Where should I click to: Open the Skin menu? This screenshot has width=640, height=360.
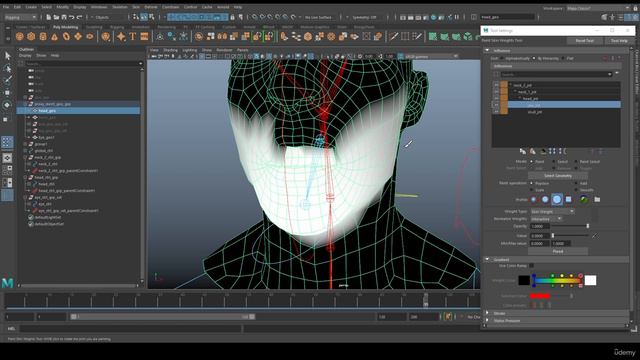click(x=136, y=7)
